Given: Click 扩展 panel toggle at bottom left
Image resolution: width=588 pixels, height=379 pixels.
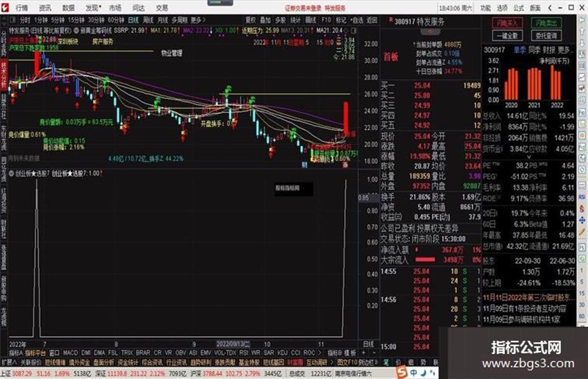Looking at the screenshot, I should pos(9,362).
